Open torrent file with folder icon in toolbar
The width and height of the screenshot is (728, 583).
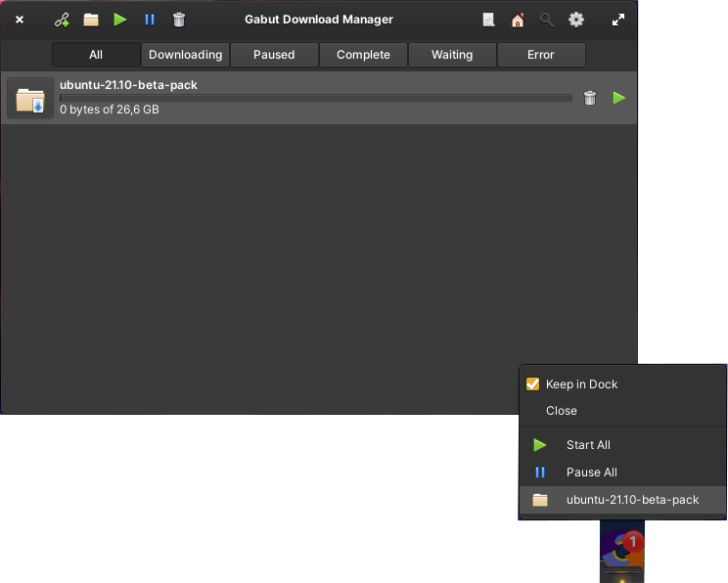point(91,20)
